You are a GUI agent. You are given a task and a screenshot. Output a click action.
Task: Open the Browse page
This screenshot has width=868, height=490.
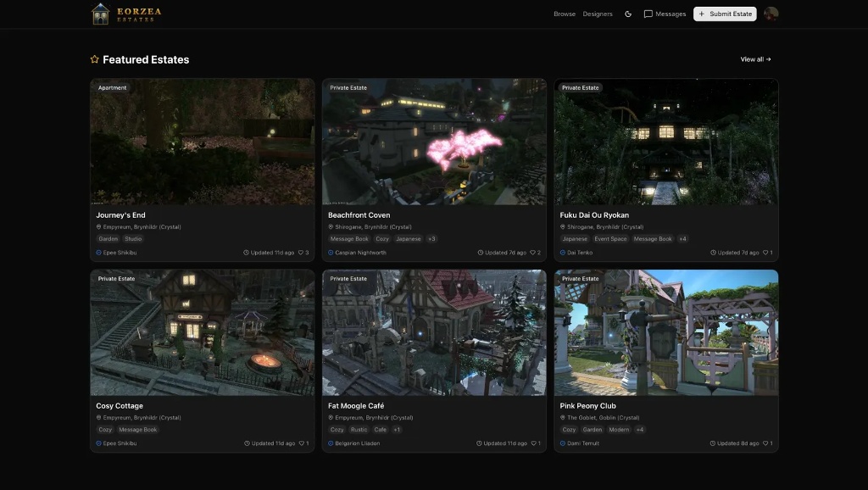point(564,14)
